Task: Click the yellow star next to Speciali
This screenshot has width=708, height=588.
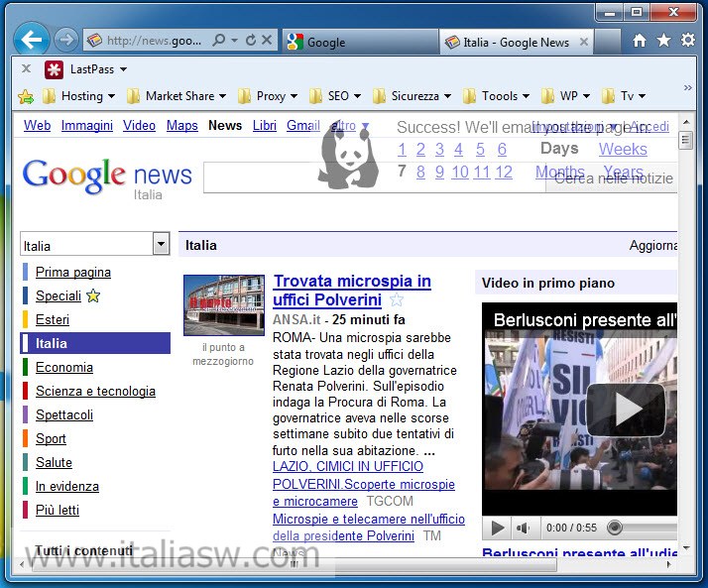Action: (x=93, y=295)
